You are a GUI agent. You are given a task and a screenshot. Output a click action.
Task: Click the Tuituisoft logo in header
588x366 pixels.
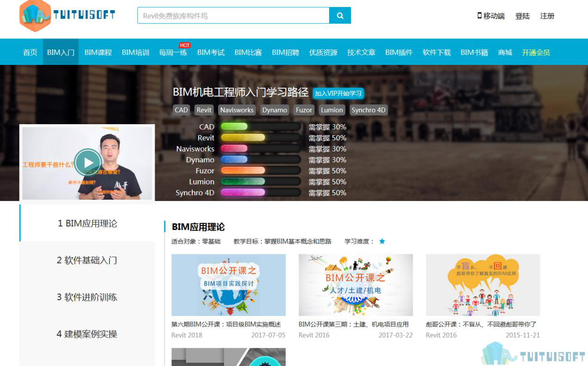pos(67,15)
